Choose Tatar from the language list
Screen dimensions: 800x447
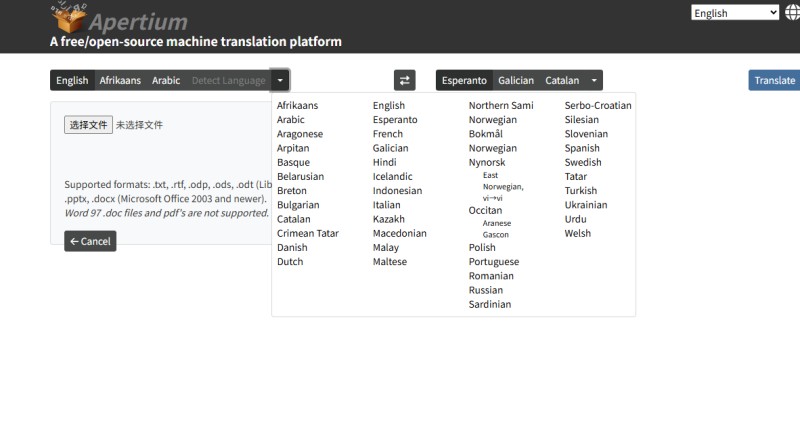pos(576,176)
